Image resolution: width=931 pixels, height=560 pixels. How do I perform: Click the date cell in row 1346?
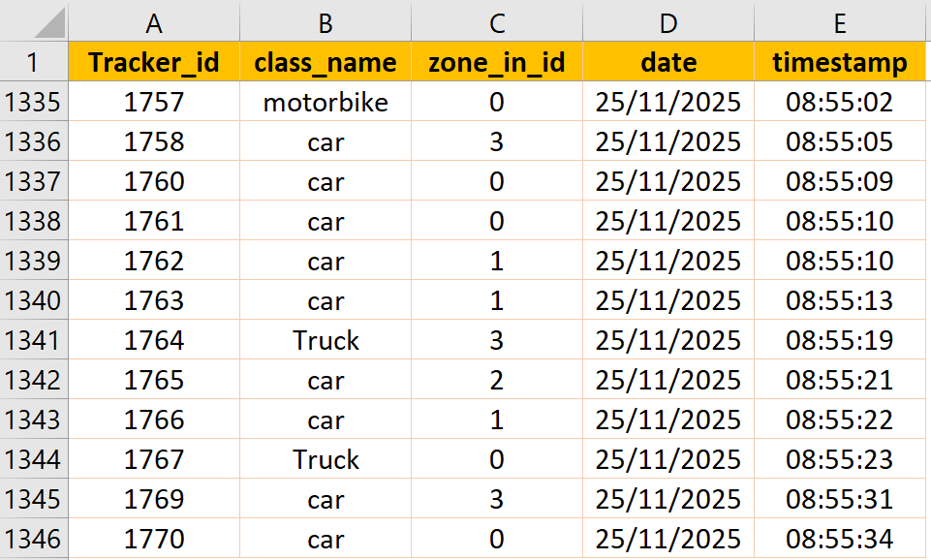668,539
